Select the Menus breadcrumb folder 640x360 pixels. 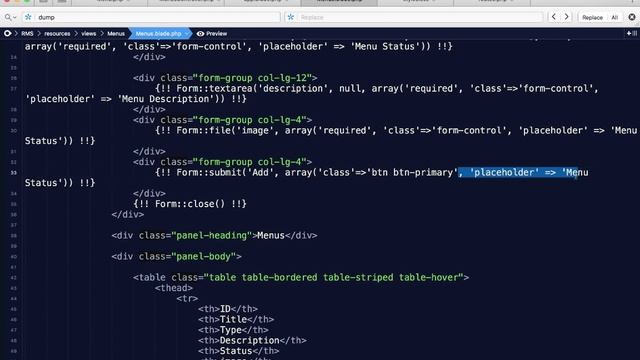pos(116,33)
